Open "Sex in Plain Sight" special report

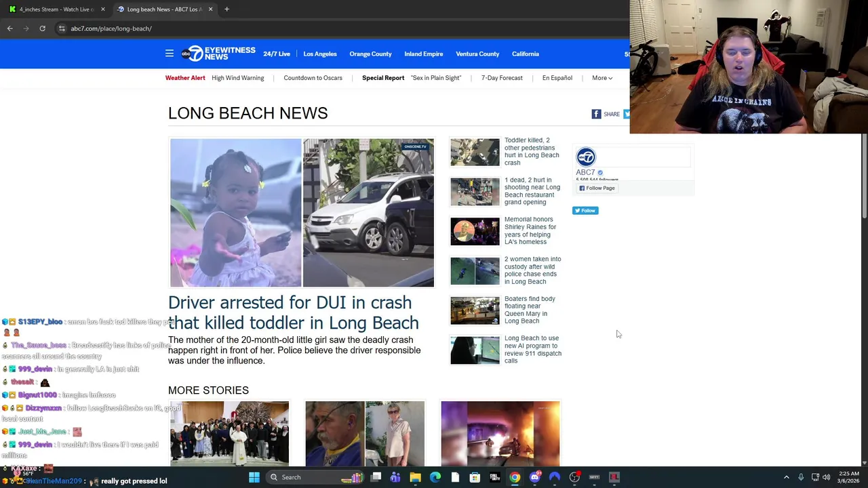[436, 78]
